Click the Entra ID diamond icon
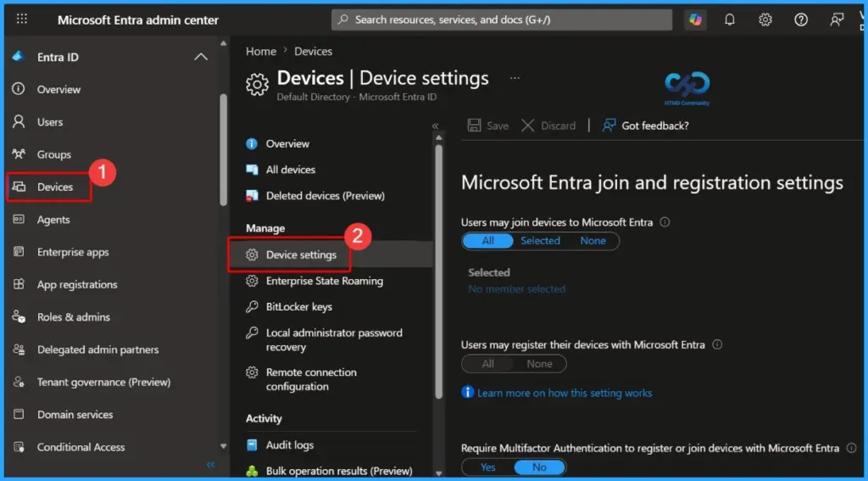This screenshot has height=481, width=868. [19, 57]
